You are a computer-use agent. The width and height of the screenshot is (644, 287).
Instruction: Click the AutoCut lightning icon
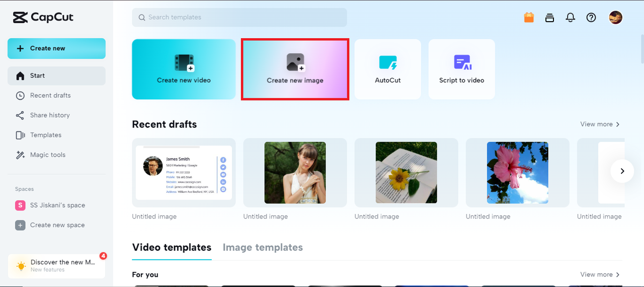tap(388, 63)
